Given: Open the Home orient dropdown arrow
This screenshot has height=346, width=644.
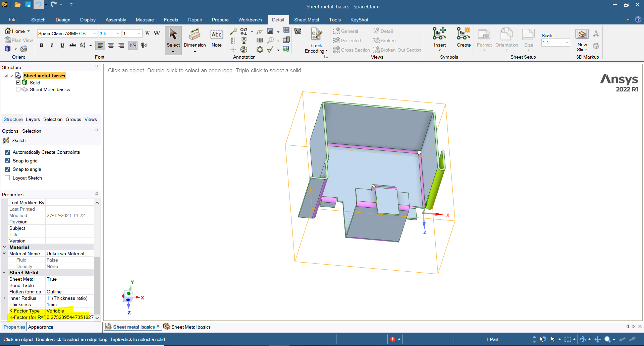Looking at the screenshot, I should click(x=29, y=31).
